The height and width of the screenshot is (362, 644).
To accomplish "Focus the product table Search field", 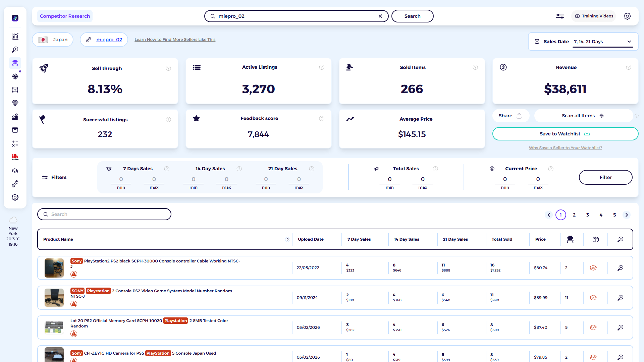I will click(104, 214).
